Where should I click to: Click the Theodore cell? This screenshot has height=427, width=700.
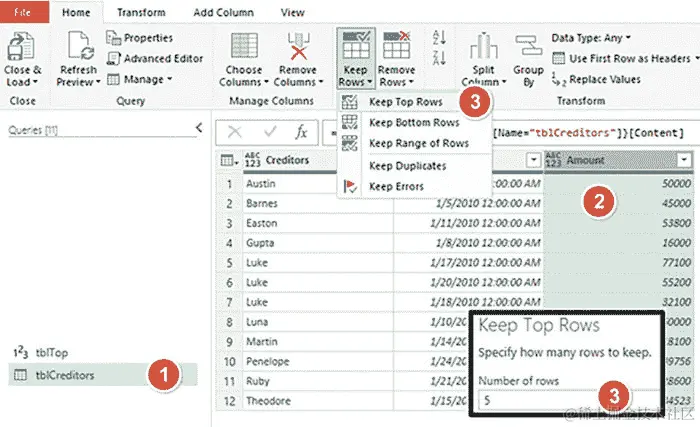click(x=318, y=401)
